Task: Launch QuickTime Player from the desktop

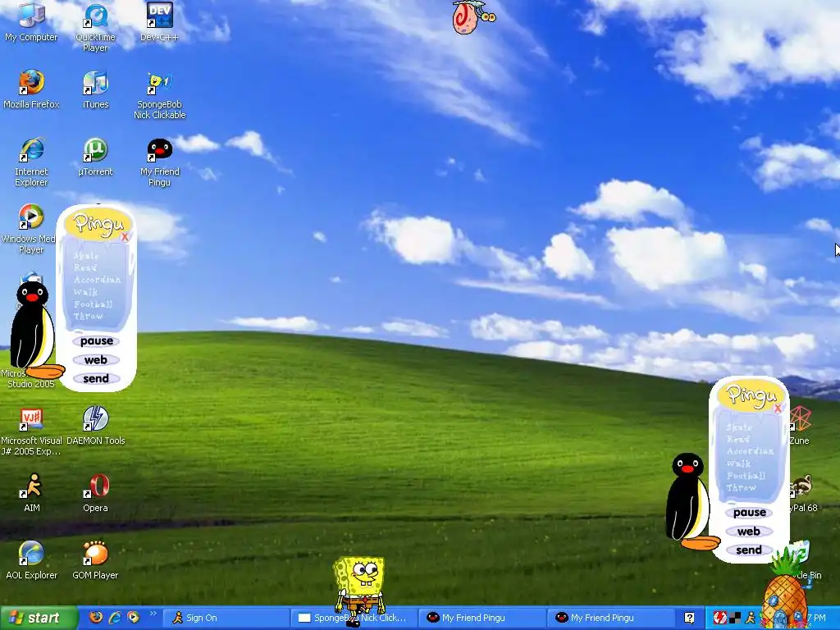Action: coord(95,28)
